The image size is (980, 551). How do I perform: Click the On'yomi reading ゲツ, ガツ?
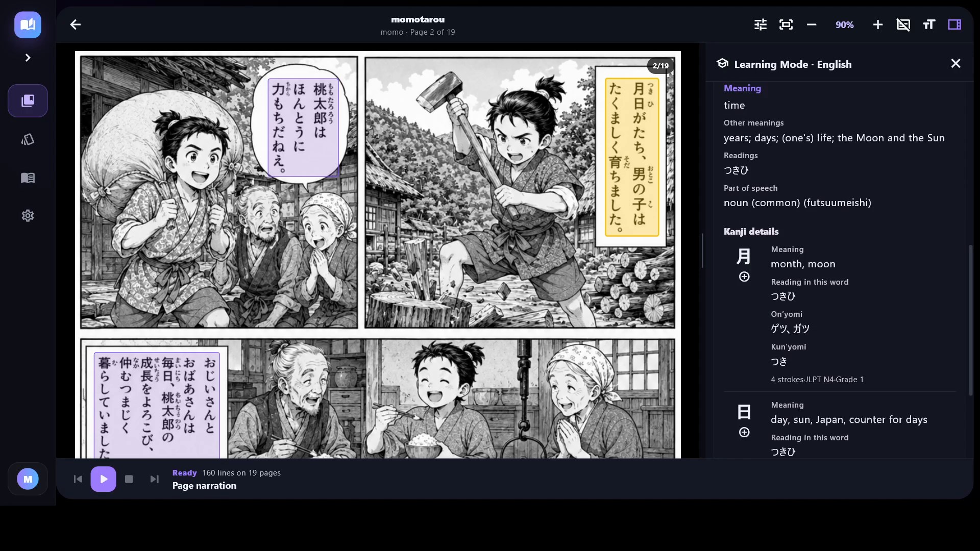(x=790, y=329)
